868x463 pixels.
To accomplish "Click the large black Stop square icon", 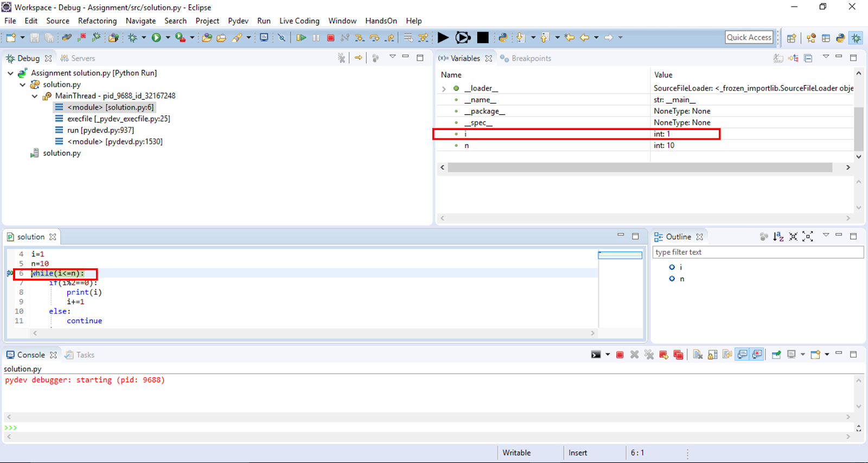I will point(483,37).
